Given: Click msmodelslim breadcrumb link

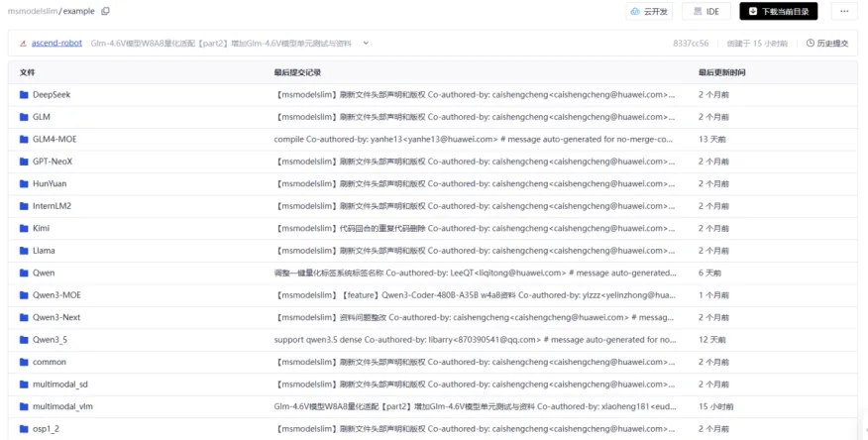Looking at the screenshot, I should [33, 11].
